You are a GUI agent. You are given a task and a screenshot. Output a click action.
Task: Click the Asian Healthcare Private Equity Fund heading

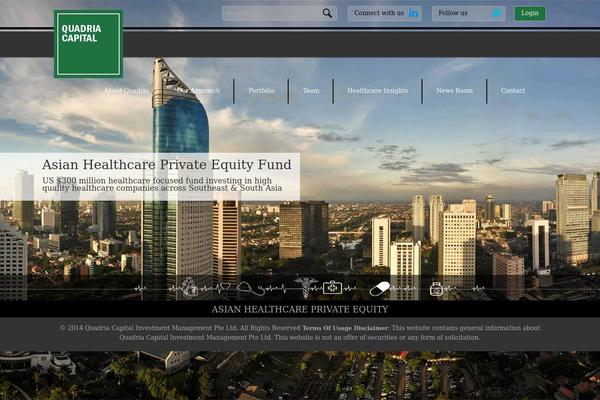(x=167, y=165)
